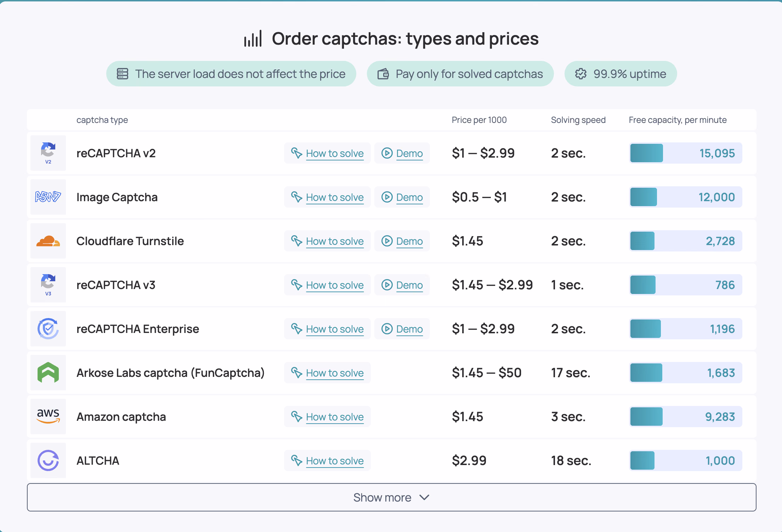Click the chevron next to Show more

(x=424, y=498)
